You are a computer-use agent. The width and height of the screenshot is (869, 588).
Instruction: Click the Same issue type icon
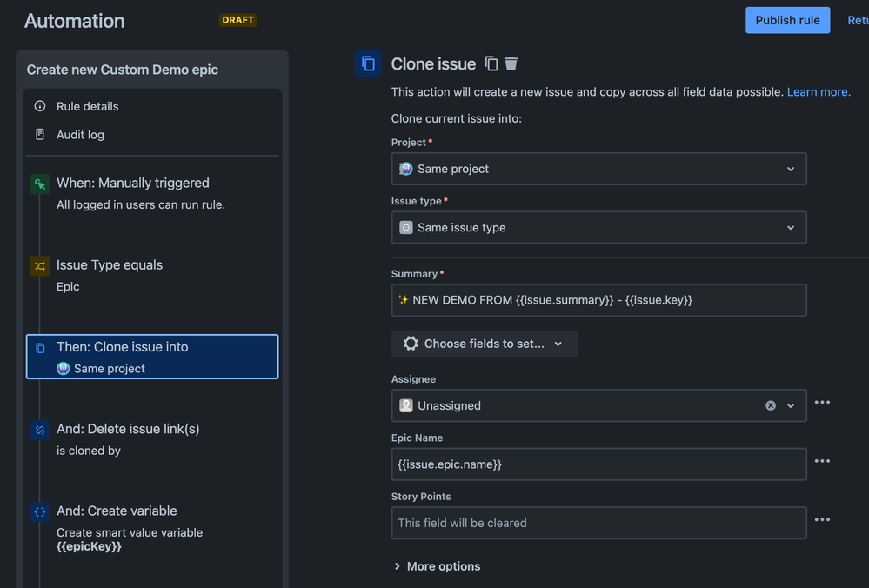[406, 228]
